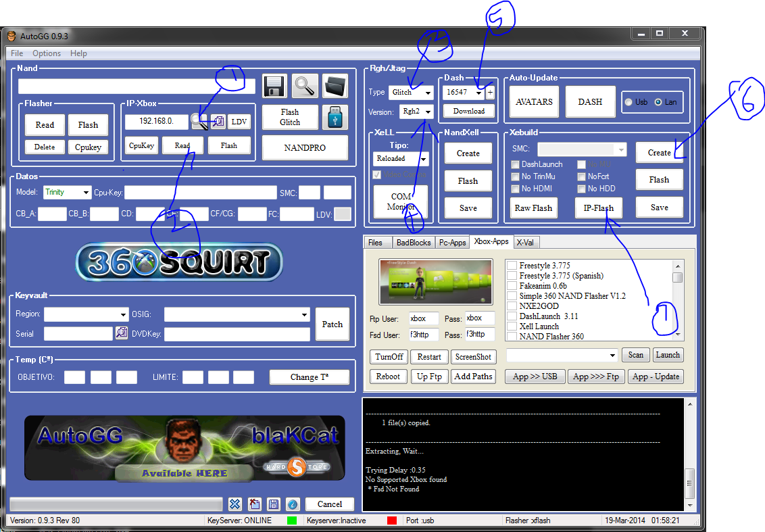Click the Xbox apps list scrollbar
The height and width of the screenshot is (532, 765).
point(678,300)
